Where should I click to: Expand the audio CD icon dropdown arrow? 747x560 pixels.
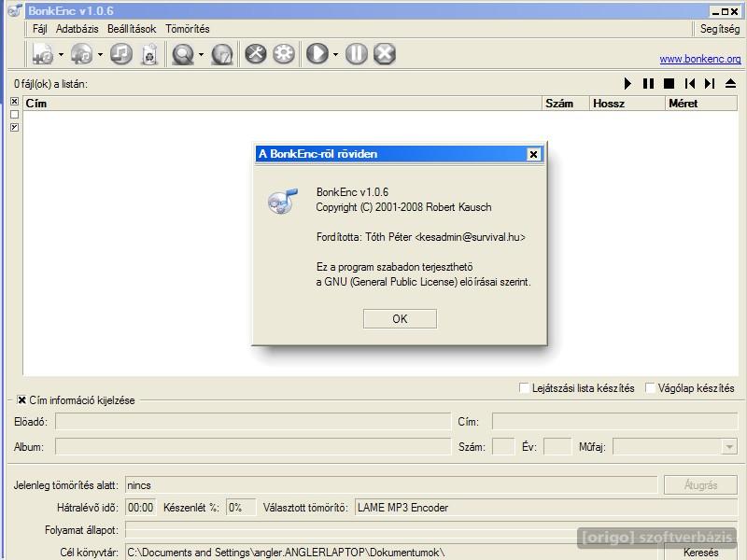pos(100,55)
